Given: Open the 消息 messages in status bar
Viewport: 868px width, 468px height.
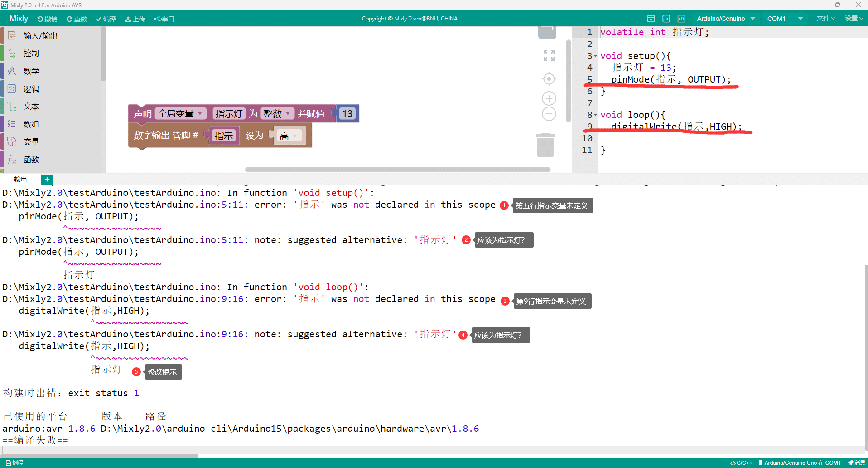Looking at the screenshot, I should (x=856, y=463).
